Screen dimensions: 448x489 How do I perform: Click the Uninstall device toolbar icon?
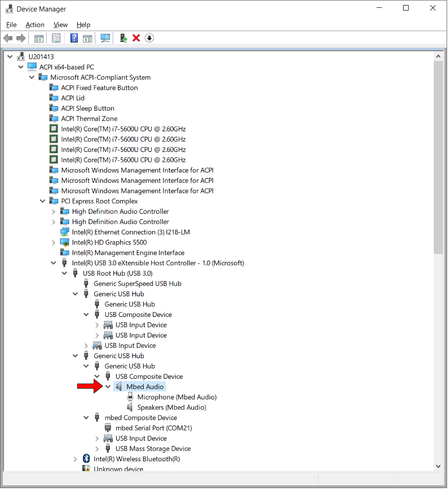(x=136, y=38)
